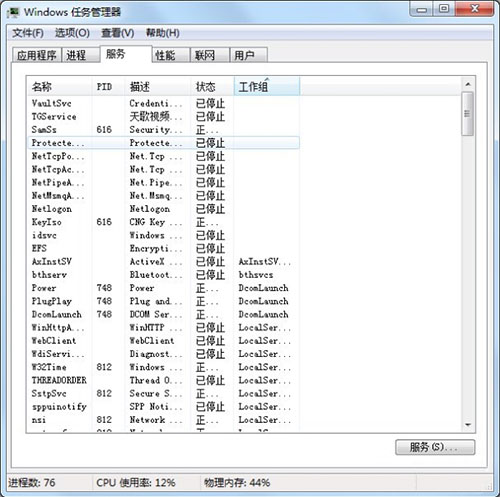The width and height of the screenshot is (500, 497).
Task: Select the PlugPlay service row
Action: [x=163, y=301]
